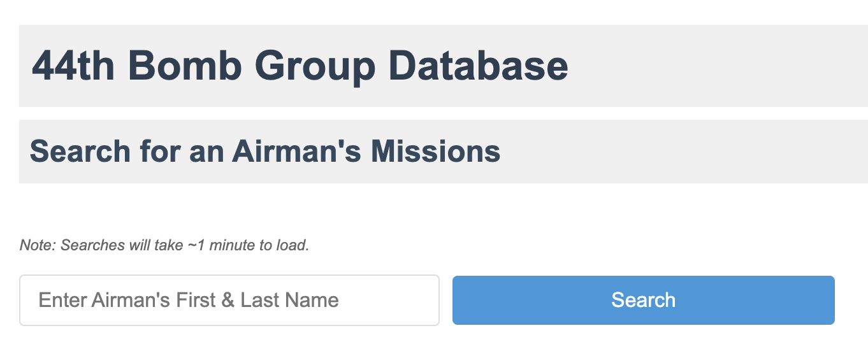The height and width of the screenshot is (349, 868).
Task: Focus the Airman's First & Last Name field
Action: click(x=229, y=300)
